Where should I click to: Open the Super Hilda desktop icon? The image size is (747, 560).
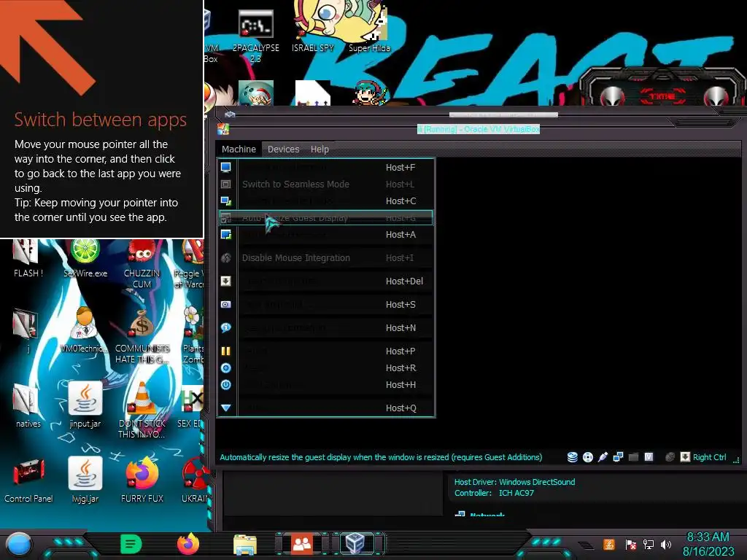369,28
